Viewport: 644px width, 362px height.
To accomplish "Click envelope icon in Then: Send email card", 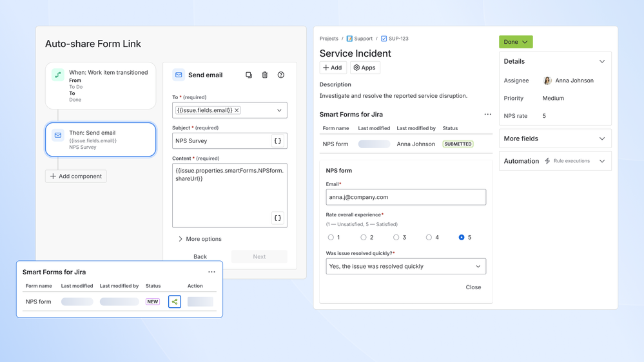I will (x=58, y=135).
